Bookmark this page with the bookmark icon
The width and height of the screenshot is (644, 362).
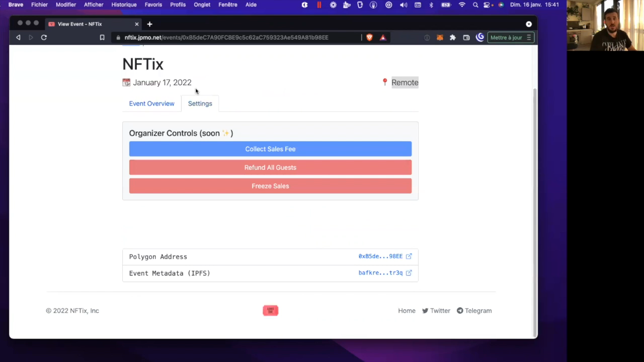click(102, 37)
